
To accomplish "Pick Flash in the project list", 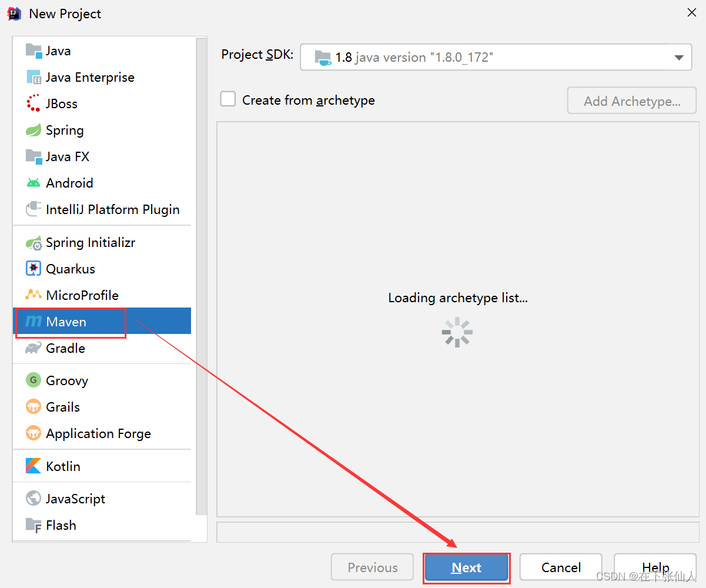I will coord(61,525).
